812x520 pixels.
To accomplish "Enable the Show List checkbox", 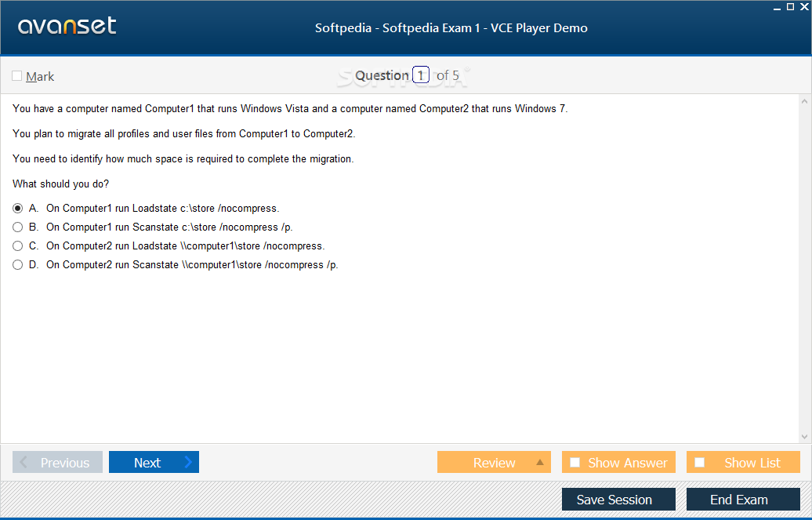I will click(x=700, y=462).
